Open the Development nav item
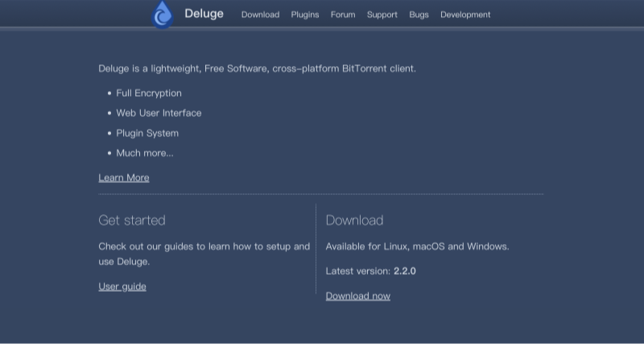Image resolution: width=644 pixels, height=344 pixels. [x=465, y=15]
